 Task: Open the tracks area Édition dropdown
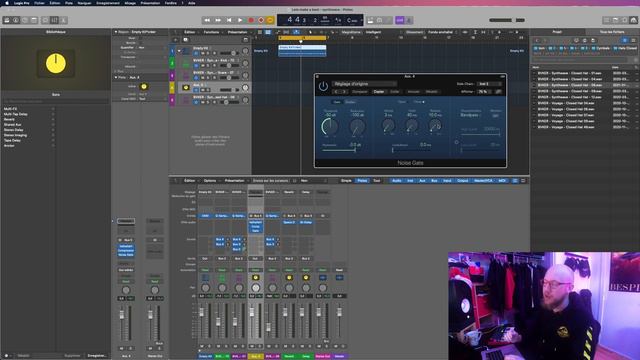[x=190, y=32]
